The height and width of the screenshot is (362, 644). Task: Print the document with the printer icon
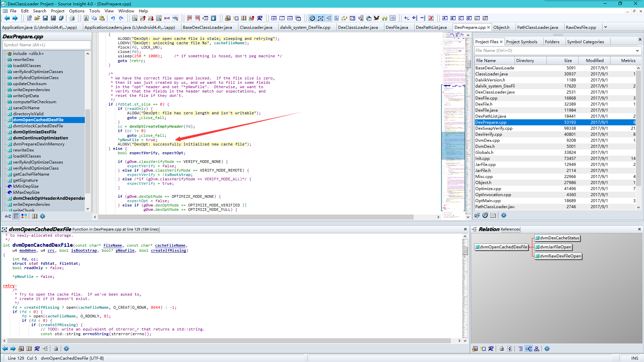coord(72,18)
